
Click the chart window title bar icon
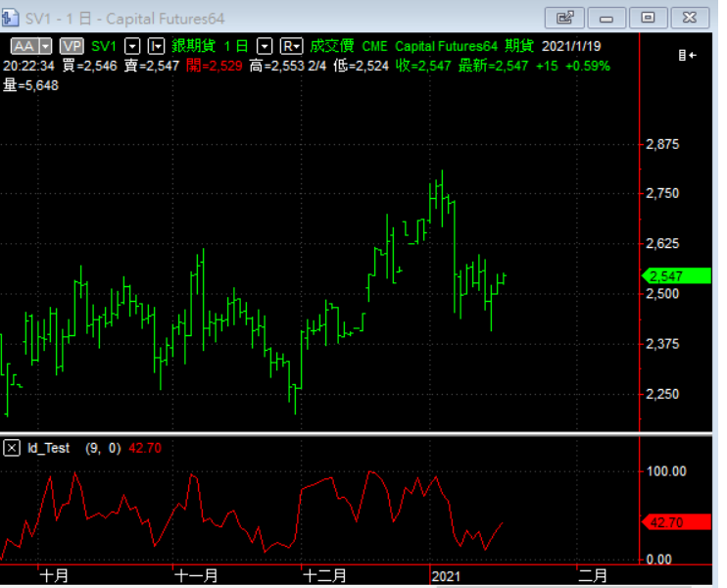point(10,18)
